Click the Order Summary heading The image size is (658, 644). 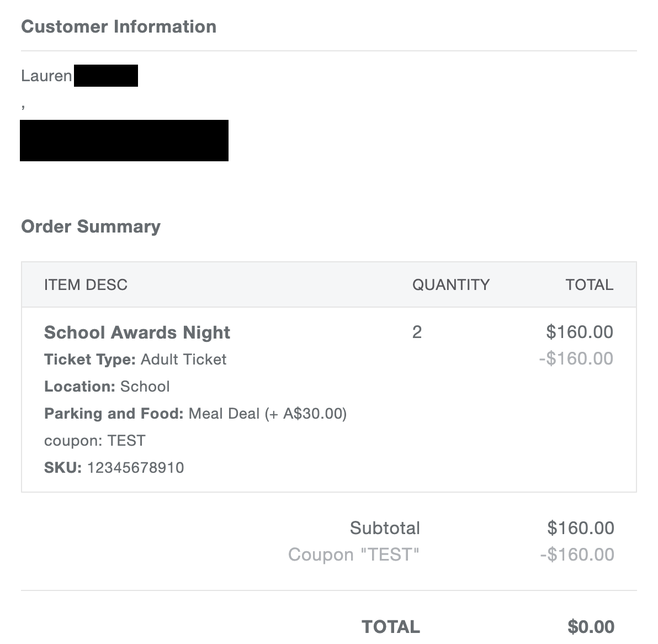[x=91, y=226]
